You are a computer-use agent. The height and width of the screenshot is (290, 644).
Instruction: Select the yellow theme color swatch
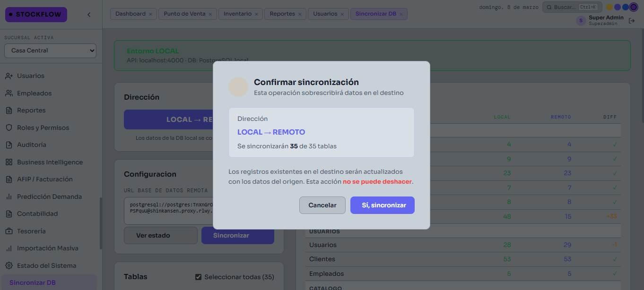click(x=609, y=7)
